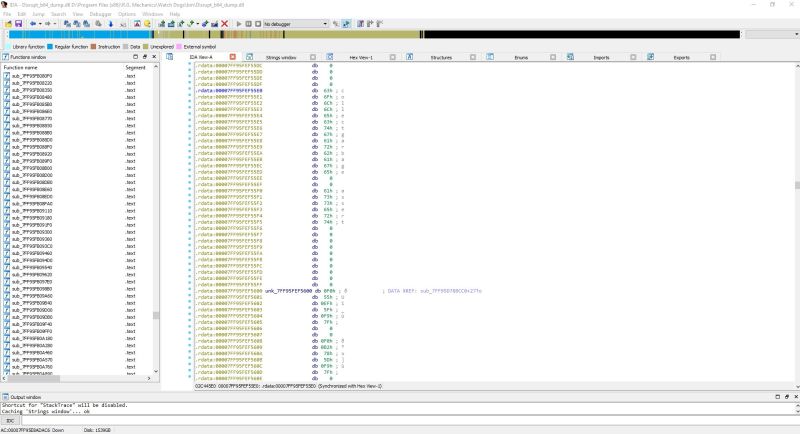Viewport: 800px width, 434px height.
Task: Pause the process via pause icon
Action: [248, 24]
